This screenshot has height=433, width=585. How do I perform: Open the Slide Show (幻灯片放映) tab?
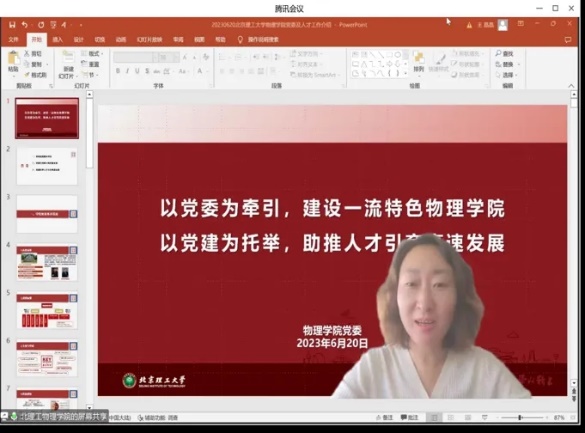[x=149, y=40]
